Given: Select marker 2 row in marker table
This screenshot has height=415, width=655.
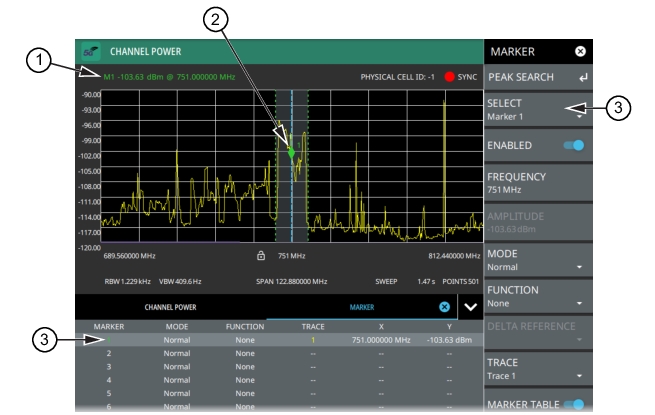Looking at the screenshot, I should point(270,353).
